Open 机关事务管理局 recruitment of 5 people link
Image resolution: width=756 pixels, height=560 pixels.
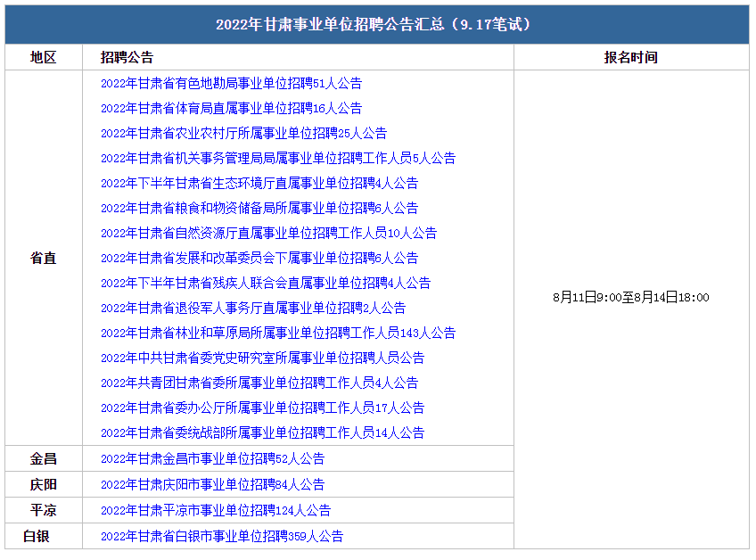click(x=278, y=158)
